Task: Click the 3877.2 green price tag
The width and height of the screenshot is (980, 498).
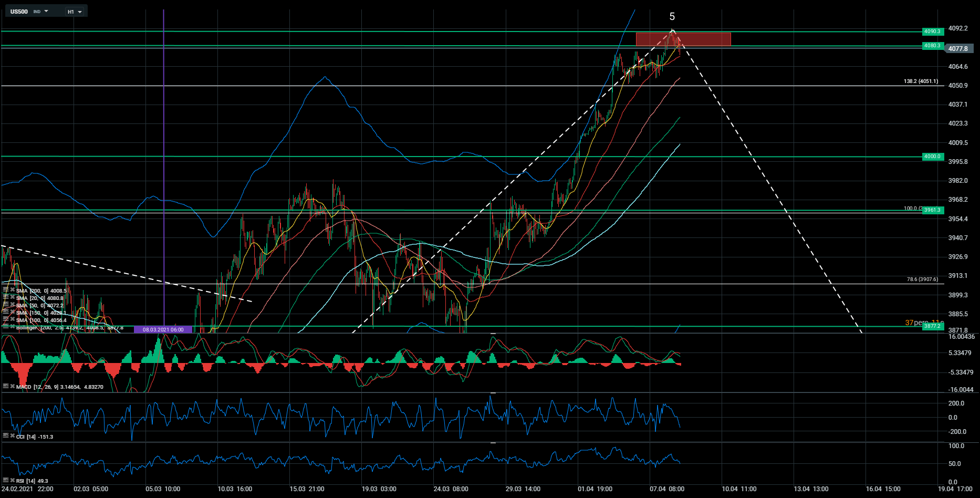Action: [933, 326]
